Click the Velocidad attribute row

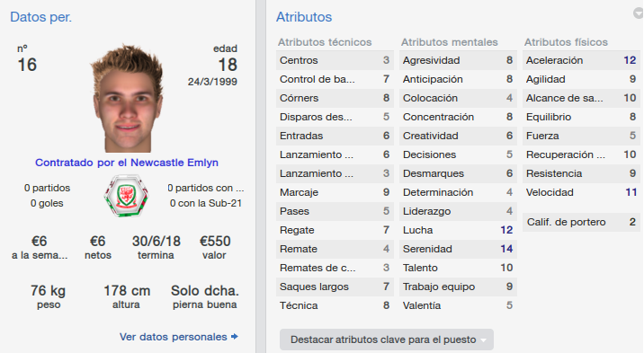pyautogui.click(x=581, y=192)
